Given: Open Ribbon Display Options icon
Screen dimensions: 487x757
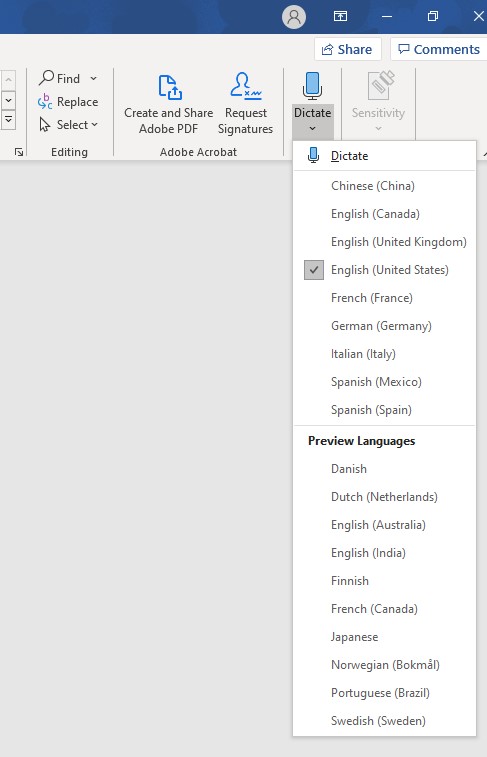Looking at the screenshot, I should [340, 16].
